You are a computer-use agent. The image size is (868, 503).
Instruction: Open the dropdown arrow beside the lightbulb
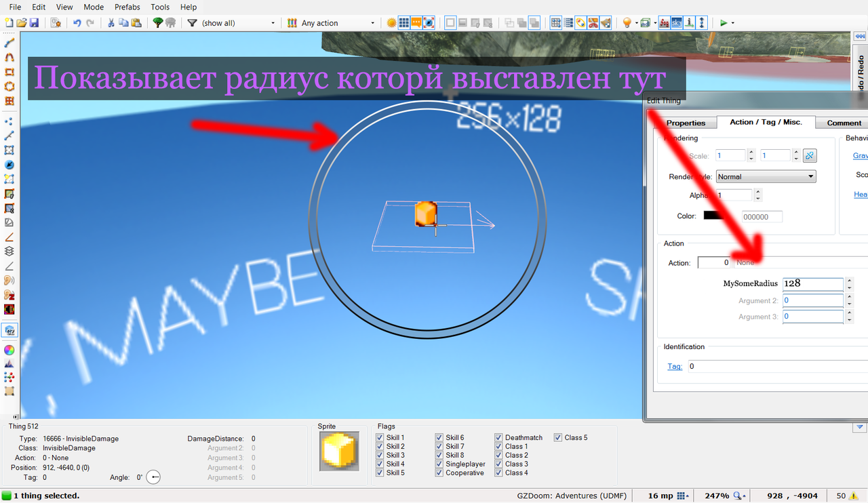(x=635, y=23)
